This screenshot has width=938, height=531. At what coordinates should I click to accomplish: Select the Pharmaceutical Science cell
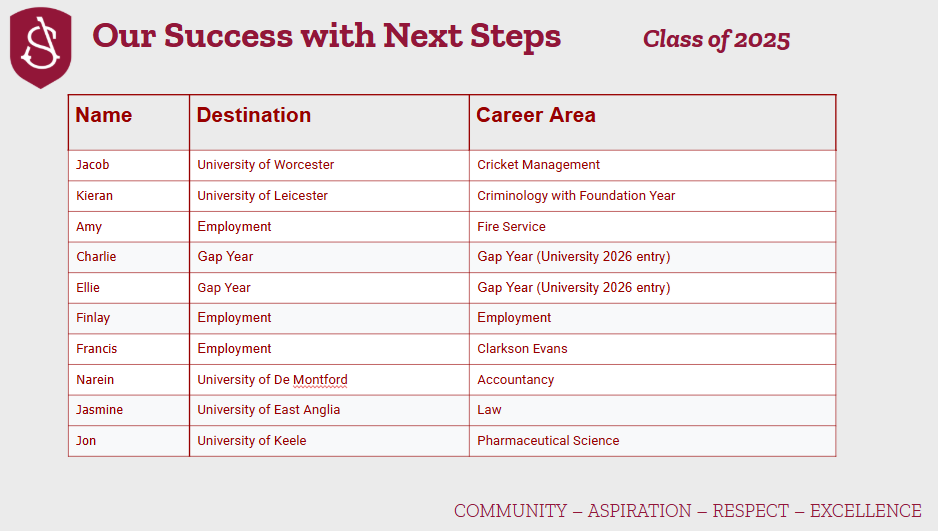[548, 441]
